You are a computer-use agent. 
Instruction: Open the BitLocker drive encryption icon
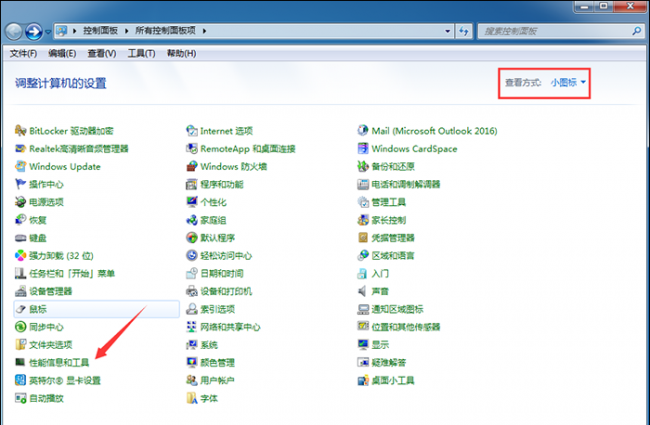pos(20,131)
